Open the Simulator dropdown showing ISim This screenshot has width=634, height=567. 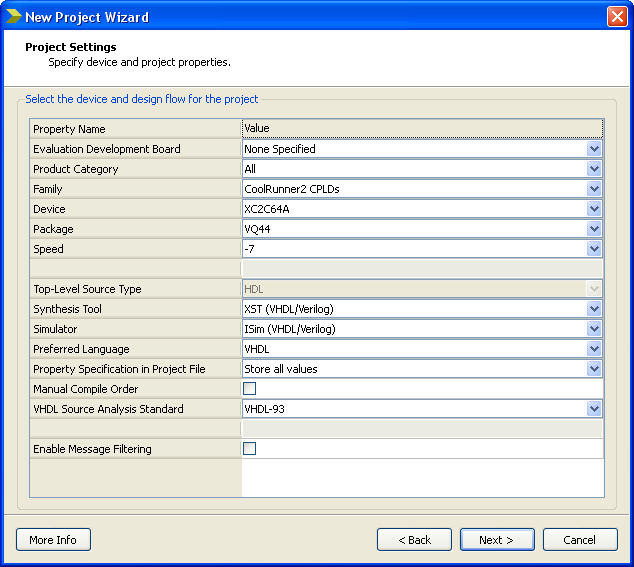(594, 329)
